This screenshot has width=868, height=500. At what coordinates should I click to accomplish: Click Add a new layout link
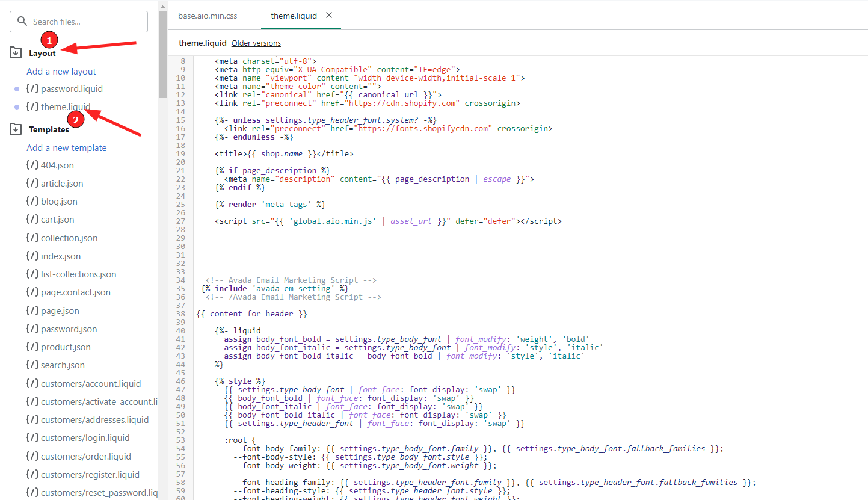point(61,71)
